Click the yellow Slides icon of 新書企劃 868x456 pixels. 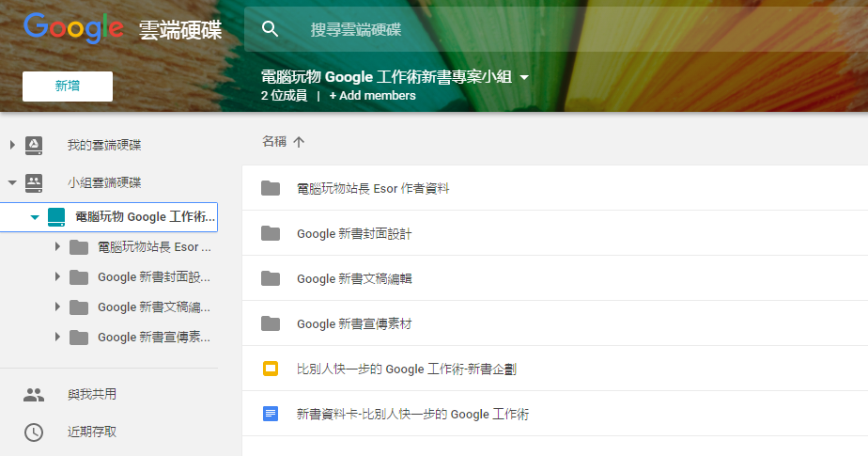[271, 369]
